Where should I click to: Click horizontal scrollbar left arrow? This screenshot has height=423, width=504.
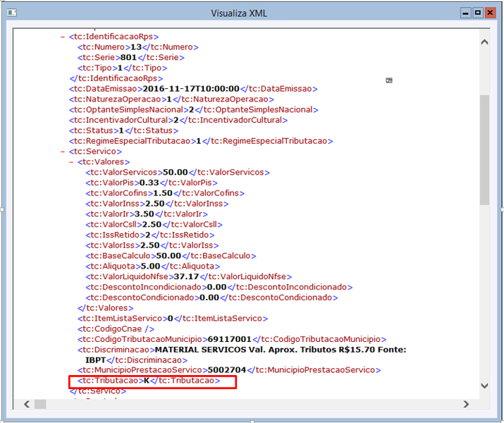(27, 404)
